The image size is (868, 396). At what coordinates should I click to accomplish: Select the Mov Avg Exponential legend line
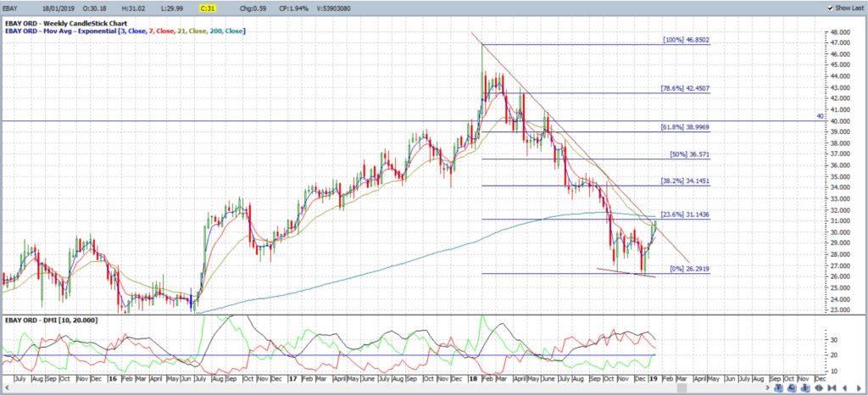(x=125, y=31)
